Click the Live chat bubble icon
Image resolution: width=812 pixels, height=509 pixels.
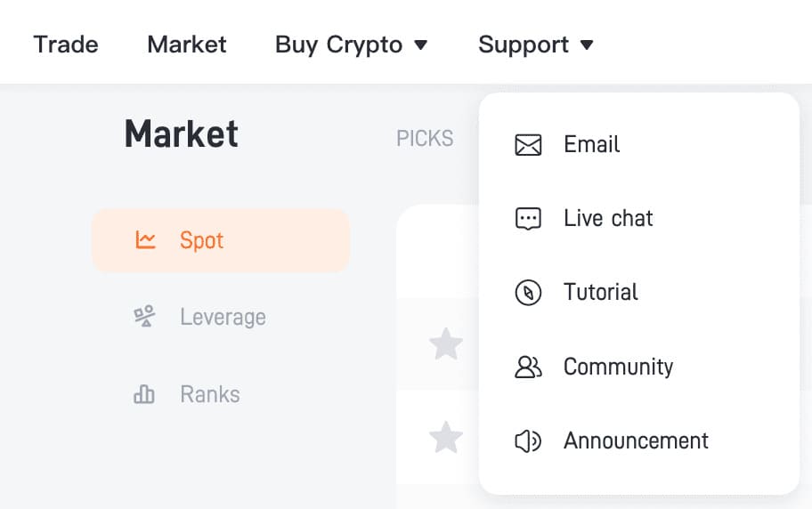coord(528,219)
